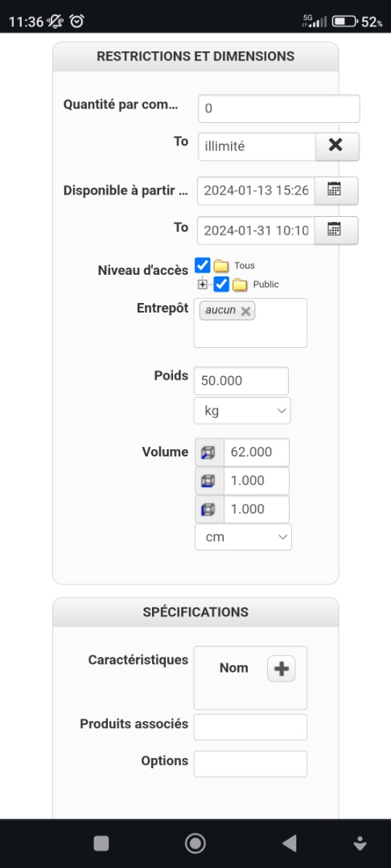Screen dimensions: 391x868
Task: Click the length cube icon beside 62.000
Action: pos(209,452)
